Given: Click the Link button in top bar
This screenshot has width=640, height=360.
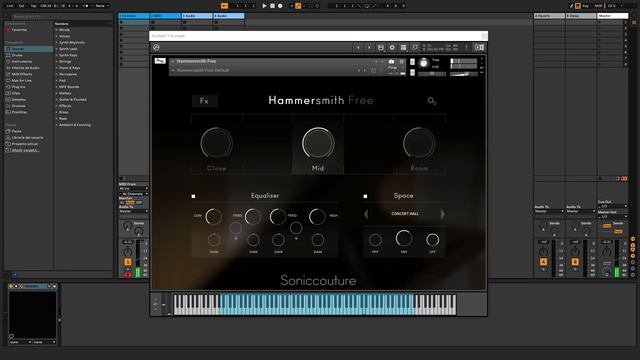Looking at the screenshot, I should tap(10, 6).
